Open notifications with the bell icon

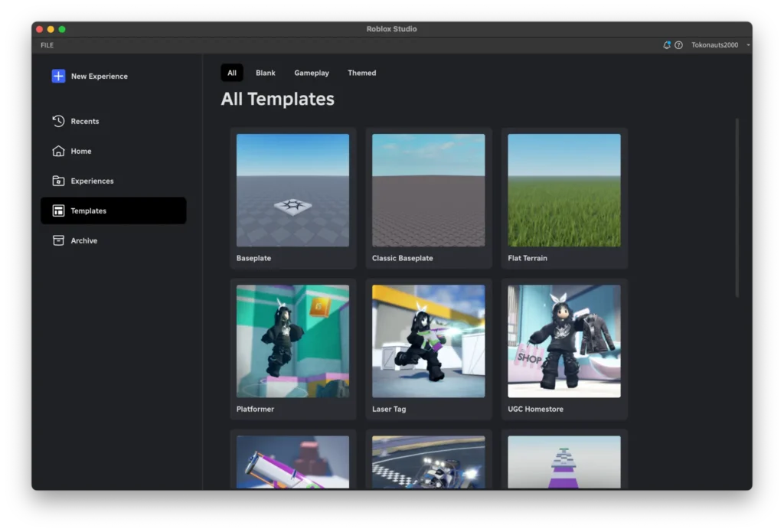coord(667,45)
